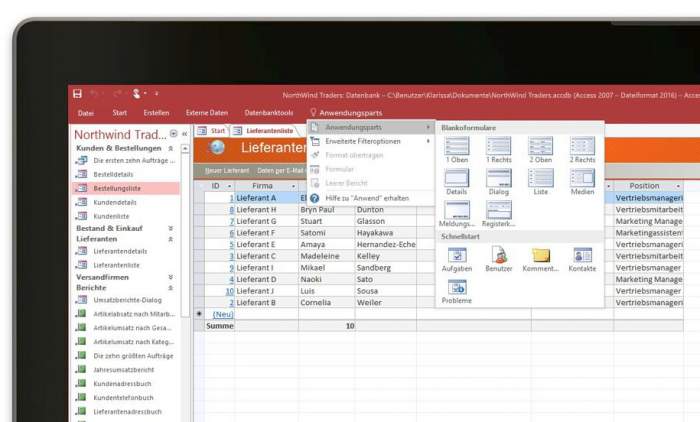Screen dimensions: 700x422
Task: Open Umsatzberichte-Dialog item
Action: coord(127,300)
